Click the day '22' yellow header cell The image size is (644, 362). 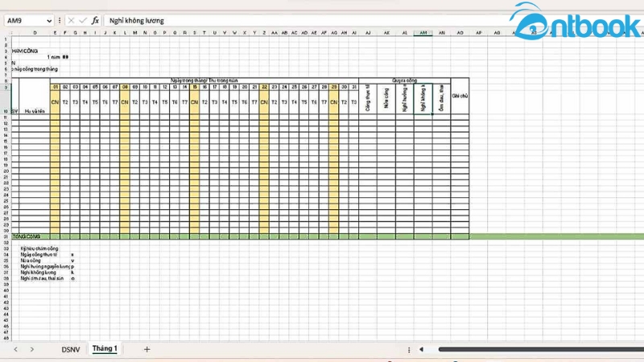click(264, 87)
